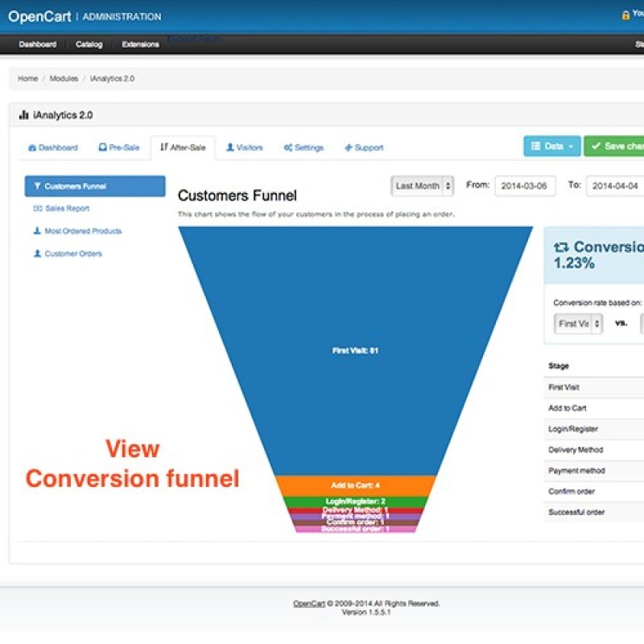
Task: Expand the Data dropdown button
Action: tap(551, 147)
